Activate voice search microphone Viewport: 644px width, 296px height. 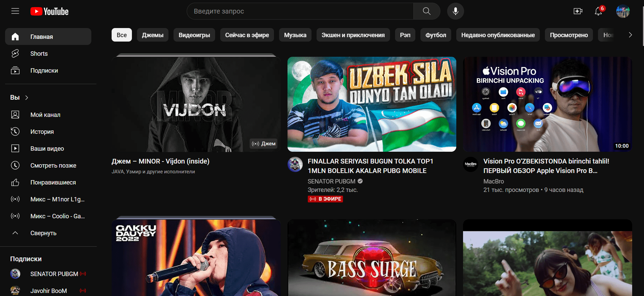[x=456, y=11]
